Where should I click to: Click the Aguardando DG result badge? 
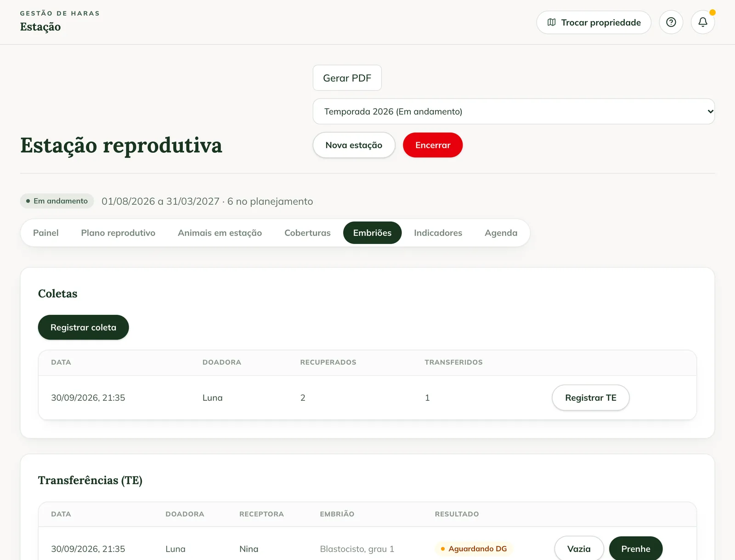click(474, 549)
